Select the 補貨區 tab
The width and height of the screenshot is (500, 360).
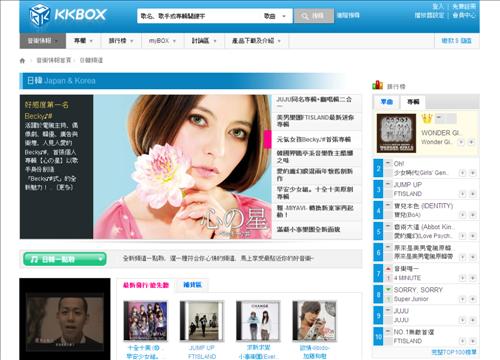[192, 285]
